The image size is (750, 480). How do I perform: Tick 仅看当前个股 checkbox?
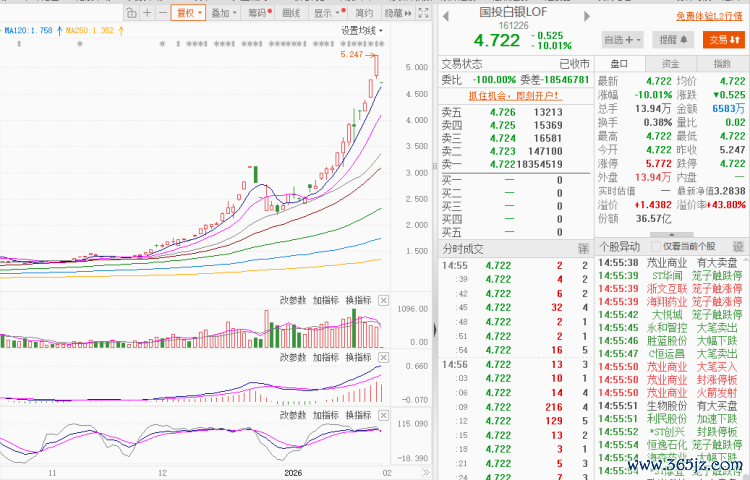[x=656, y=247]
